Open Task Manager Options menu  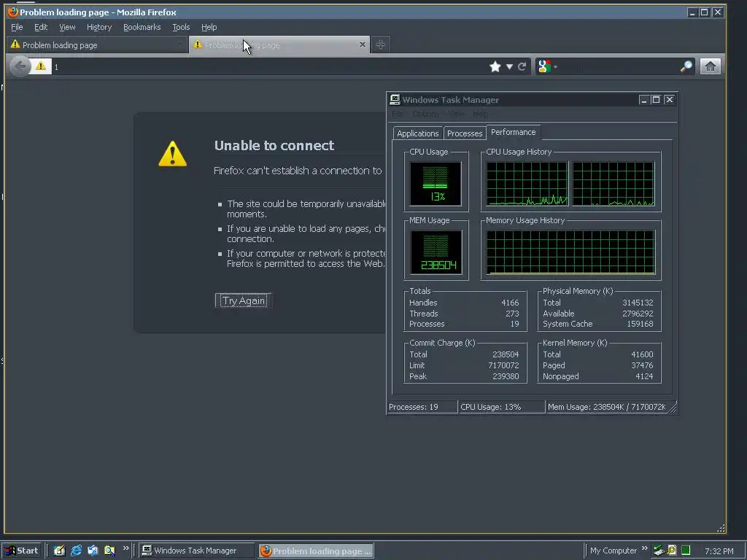click(x=425, y=114)
